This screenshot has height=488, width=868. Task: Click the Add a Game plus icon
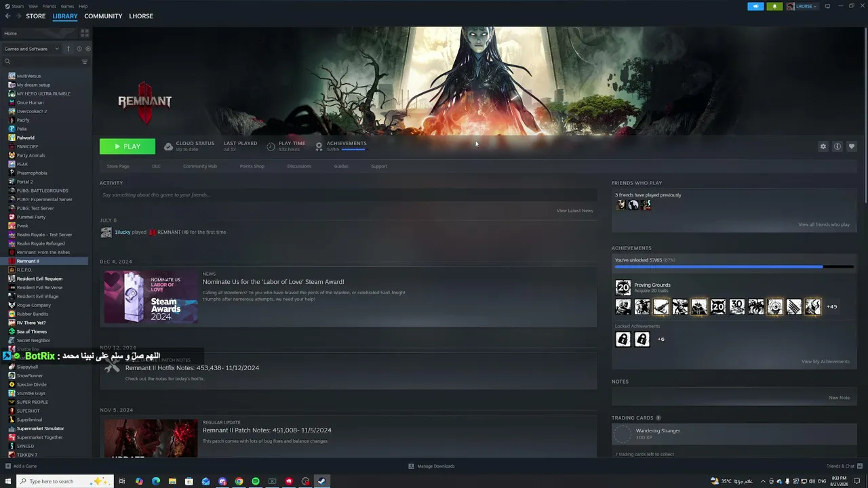[x=8, y=466]
